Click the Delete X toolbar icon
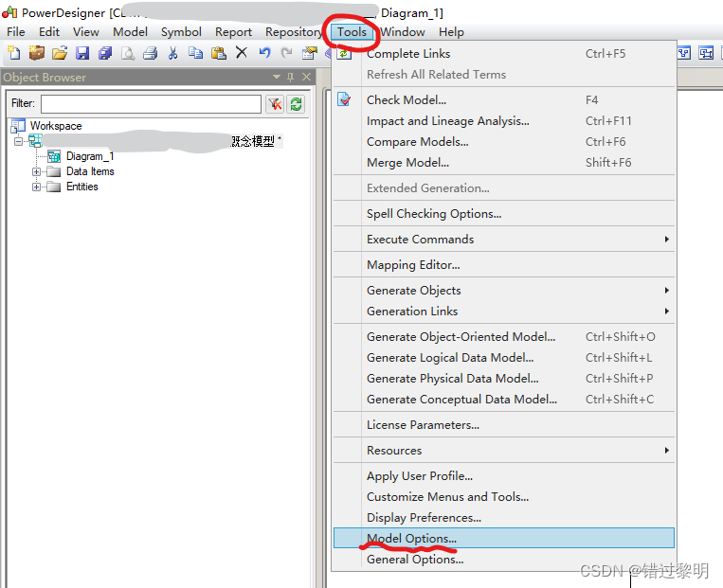Viewport: 723px width, 588px height. pos(241,52)
